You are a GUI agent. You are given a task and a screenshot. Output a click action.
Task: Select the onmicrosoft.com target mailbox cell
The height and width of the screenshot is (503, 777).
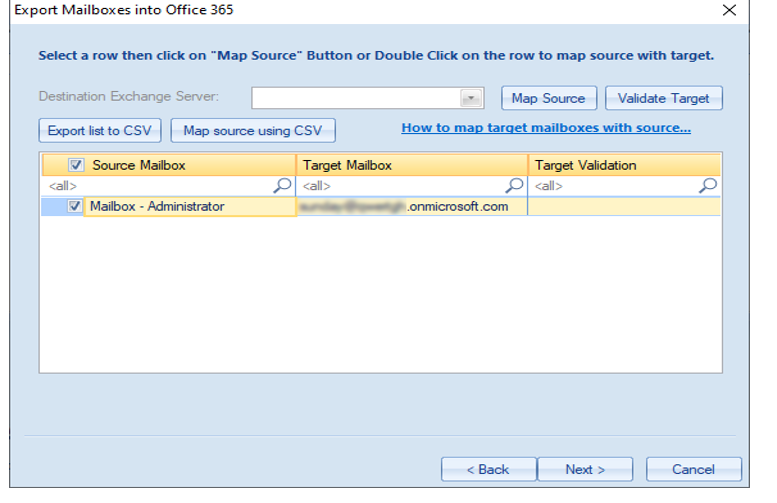412,206
